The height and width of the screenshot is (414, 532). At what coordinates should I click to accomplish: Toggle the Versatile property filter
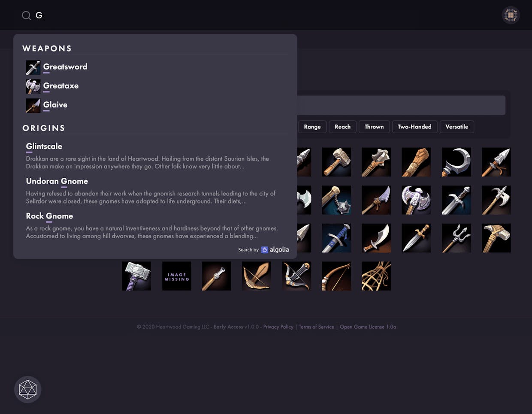[457, 127]
